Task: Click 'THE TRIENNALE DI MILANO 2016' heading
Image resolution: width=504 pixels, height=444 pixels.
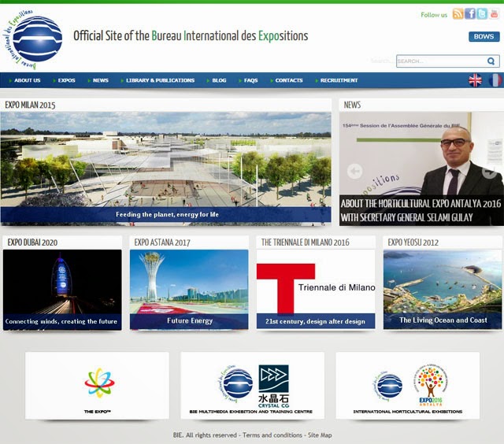Action: 305,242
